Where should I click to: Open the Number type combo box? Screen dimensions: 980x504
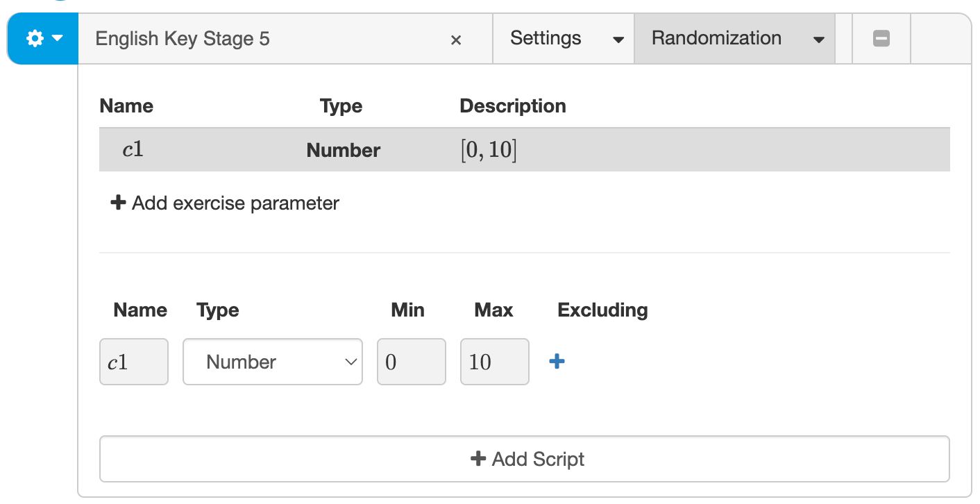pos(272,361)
